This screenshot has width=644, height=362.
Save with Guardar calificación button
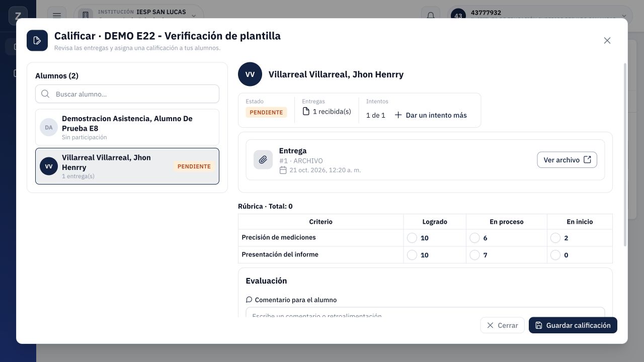573,325
